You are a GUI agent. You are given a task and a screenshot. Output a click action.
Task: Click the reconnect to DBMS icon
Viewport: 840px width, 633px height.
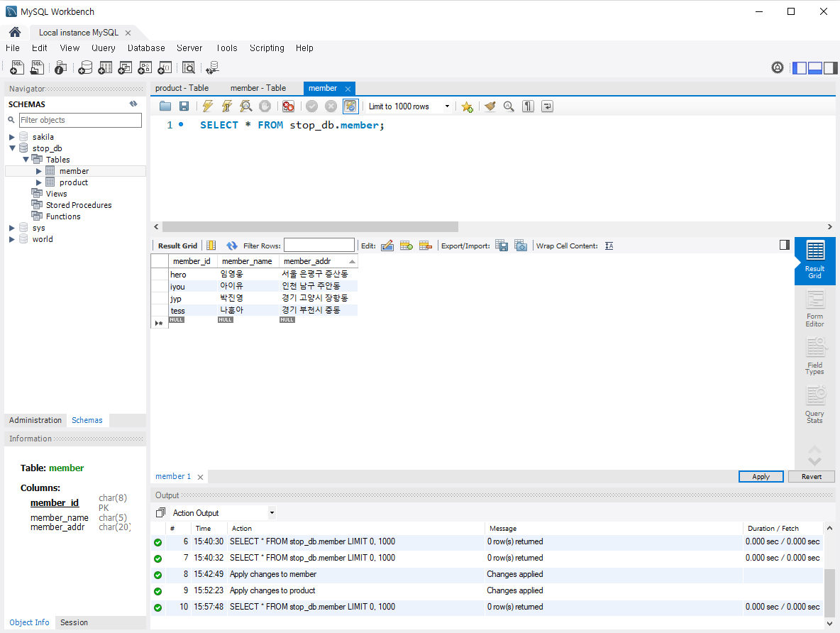[x=213, y=67]
